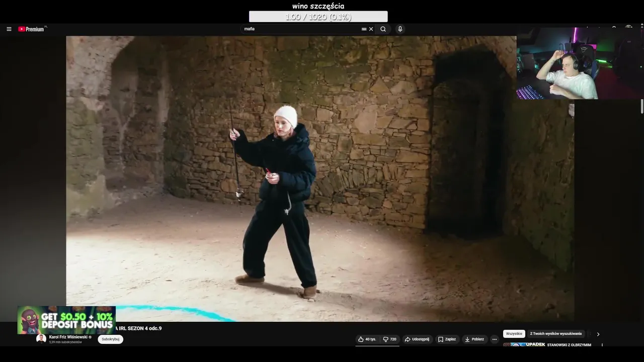Select 'Z Twoich wyników wyszukiwania' chip

click(x=556, y=334)
